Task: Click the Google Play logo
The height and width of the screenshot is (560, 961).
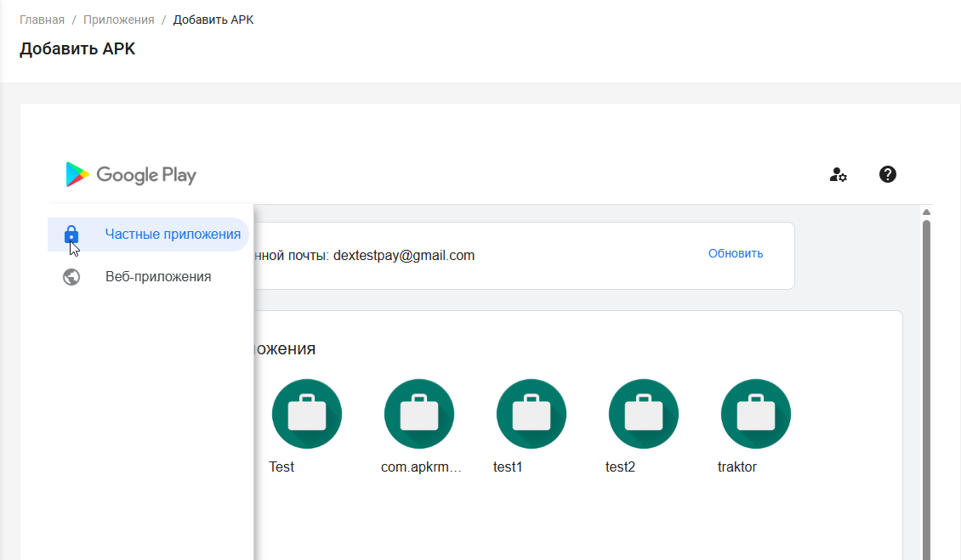Action: point(131,175)
